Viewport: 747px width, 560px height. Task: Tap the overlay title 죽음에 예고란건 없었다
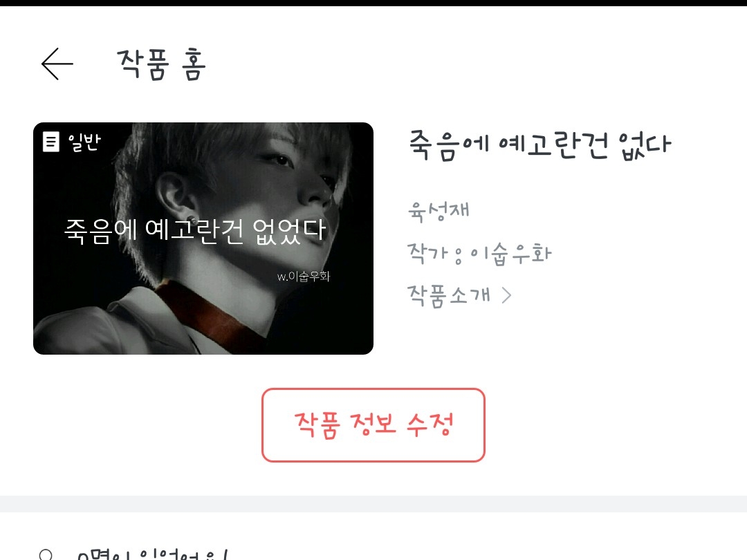195,231
